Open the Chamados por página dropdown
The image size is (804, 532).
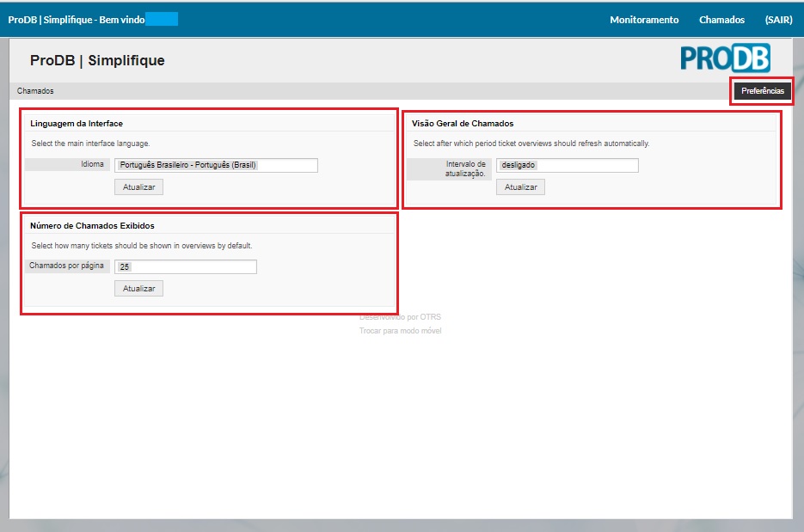pyautogui.click(x=186, y=266)
